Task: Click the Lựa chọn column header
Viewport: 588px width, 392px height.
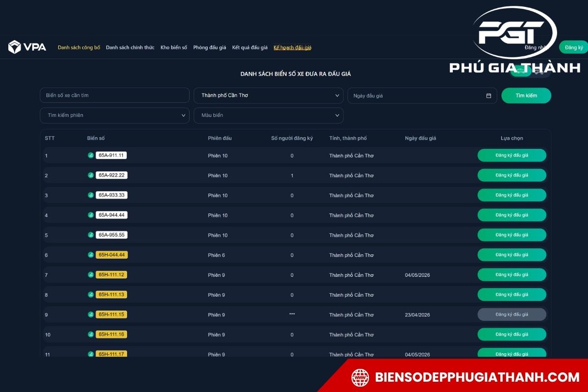Action: pyautogui.click(x=512, y=138)
